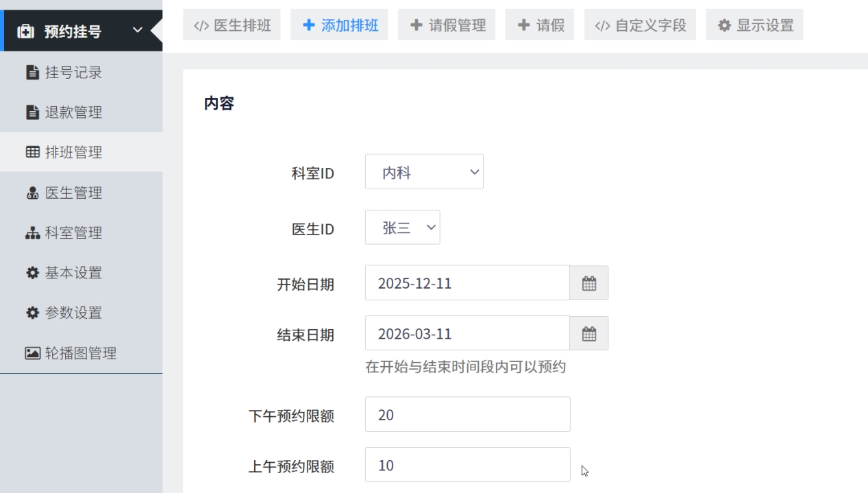Click the image icon beside 轮播图管理

[32, 353]
